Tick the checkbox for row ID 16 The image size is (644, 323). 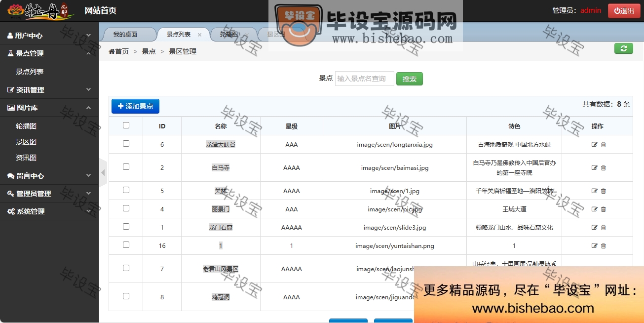[126, 245]
